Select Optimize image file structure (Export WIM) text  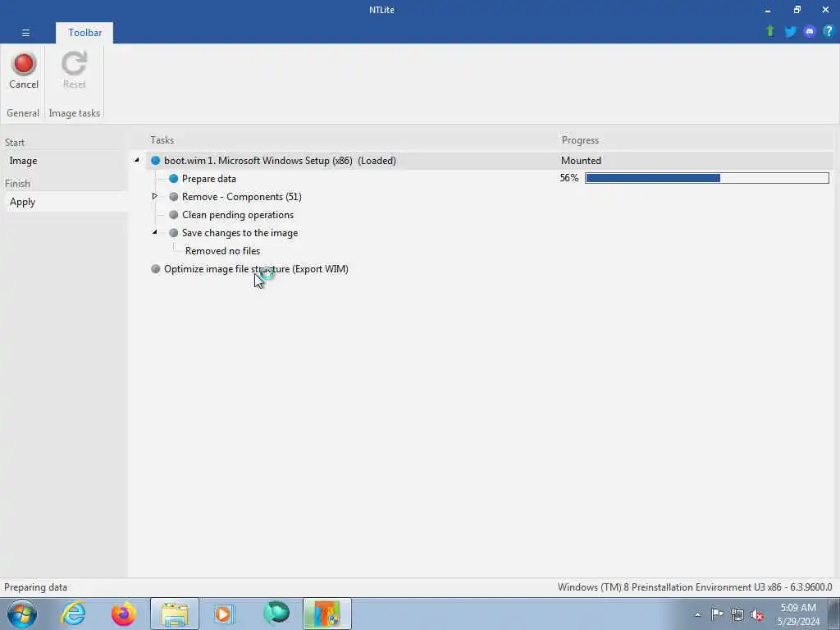point(256,269)
